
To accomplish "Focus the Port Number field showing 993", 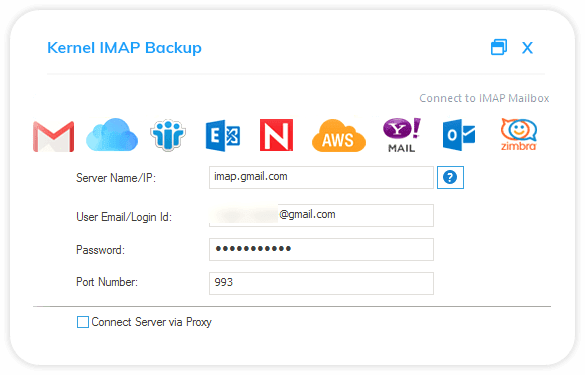I will [x=321, y=283].
